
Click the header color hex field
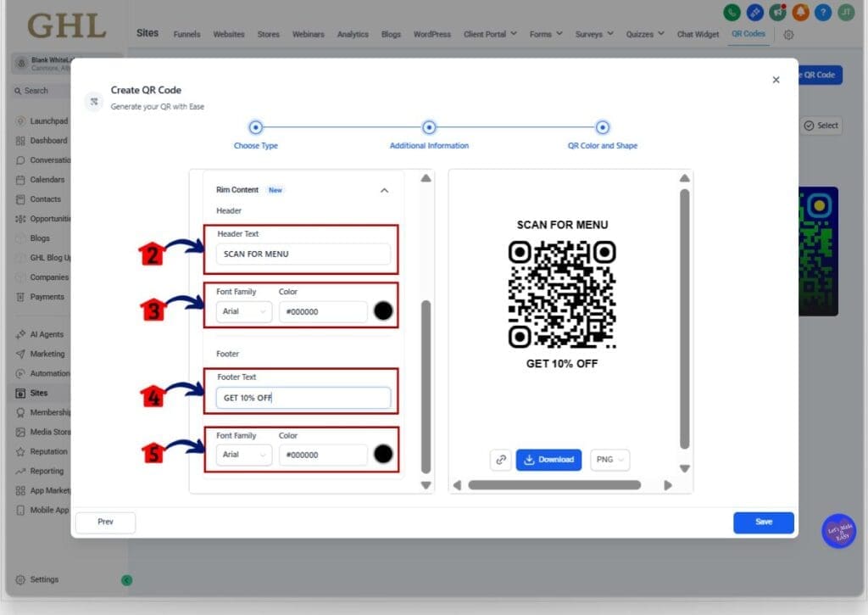click(x=323, y=311)
